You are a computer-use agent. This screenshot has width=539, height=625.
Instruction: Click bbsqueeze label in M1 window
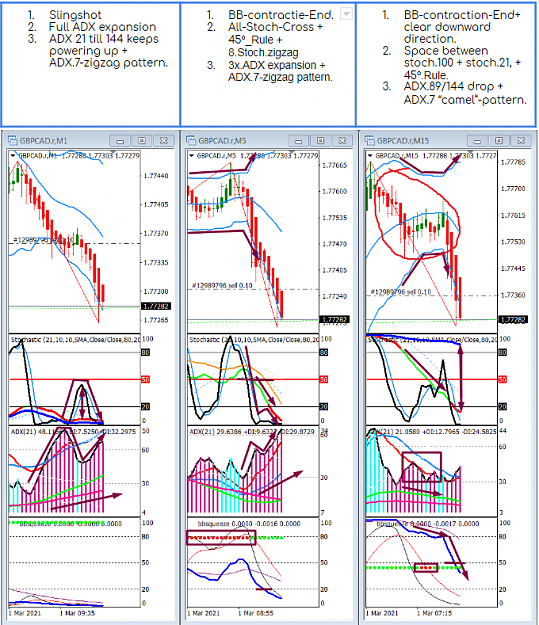click(x=70, y=523)
